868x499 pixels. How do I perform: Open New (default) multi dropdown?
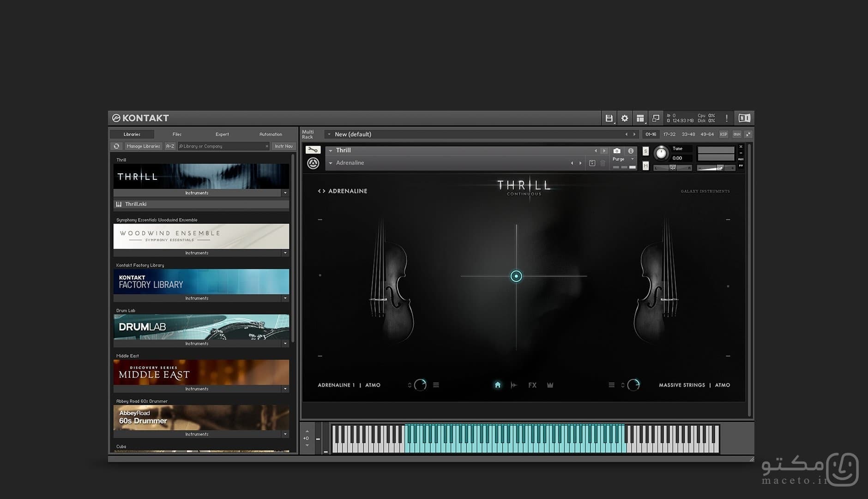coord(329,134)
